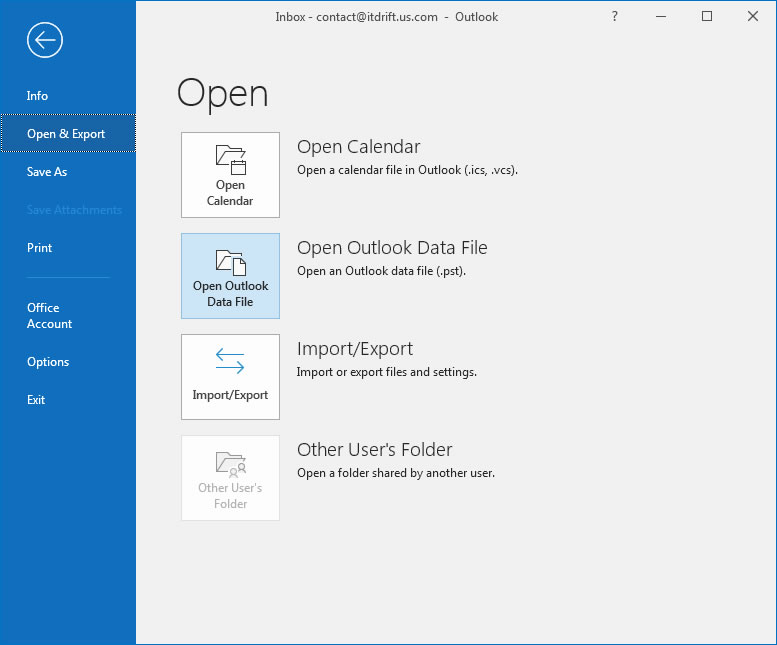Click the back arrow circle icon

[x=45, y=40]
